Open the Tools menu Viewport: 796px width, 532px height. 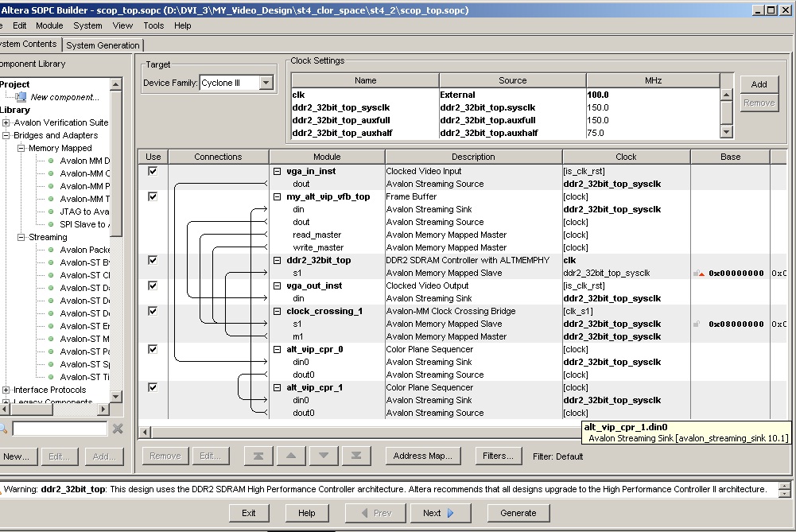tap(153, 25)
